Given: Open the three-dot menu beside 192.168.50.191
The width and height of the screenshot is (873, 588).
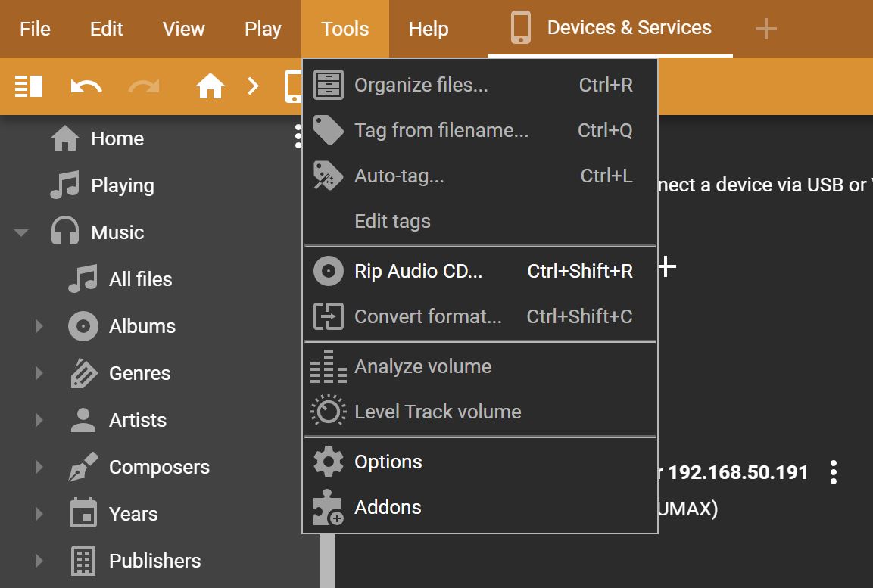Looking at the screenshot, I should coord(834,472).
